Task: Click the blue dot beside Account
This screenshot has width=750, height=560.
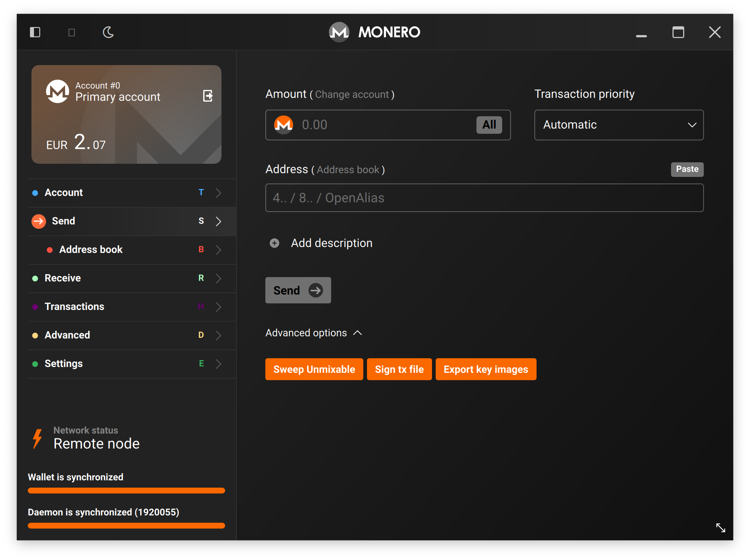Action: click(x=35, y=193)
